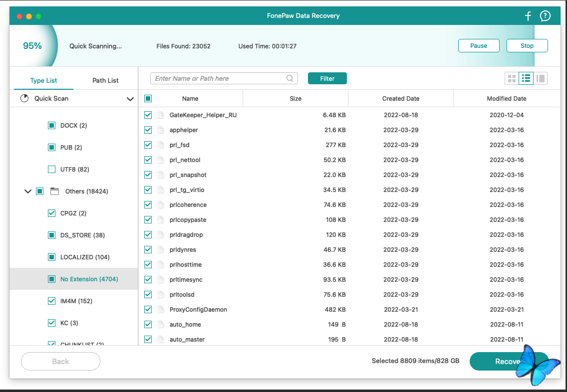Enable the UTF8 (82) checkbox

pos(51,170)
